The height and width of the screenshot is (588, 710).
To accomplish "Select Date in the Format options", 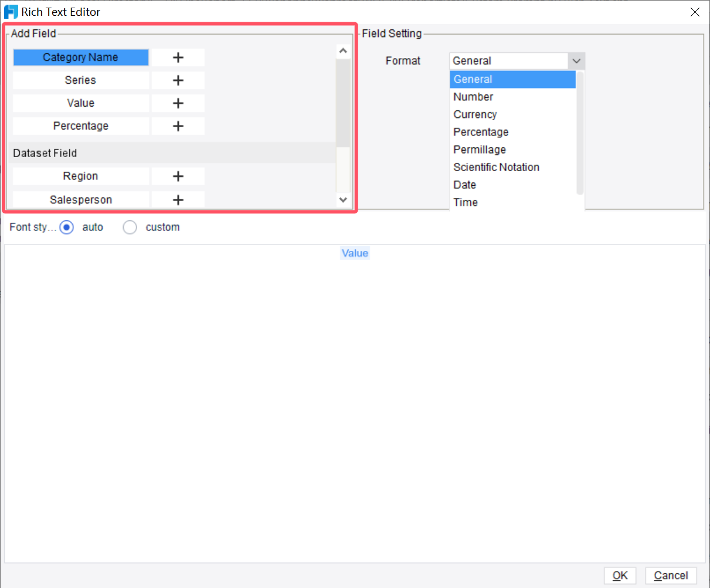I will pos(464,185).
